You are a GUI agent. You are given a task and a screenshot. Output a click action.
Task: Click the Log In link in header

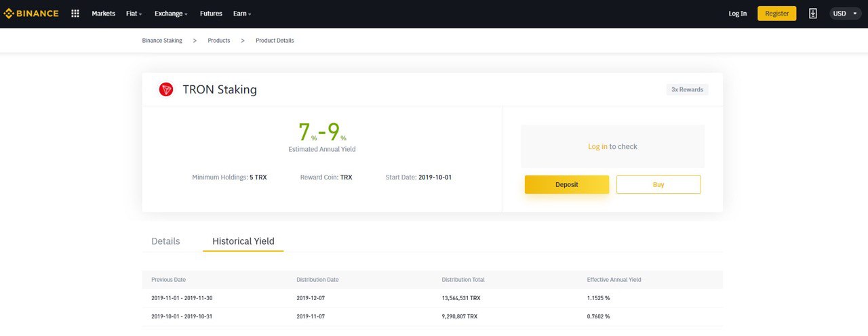point(738,14)
